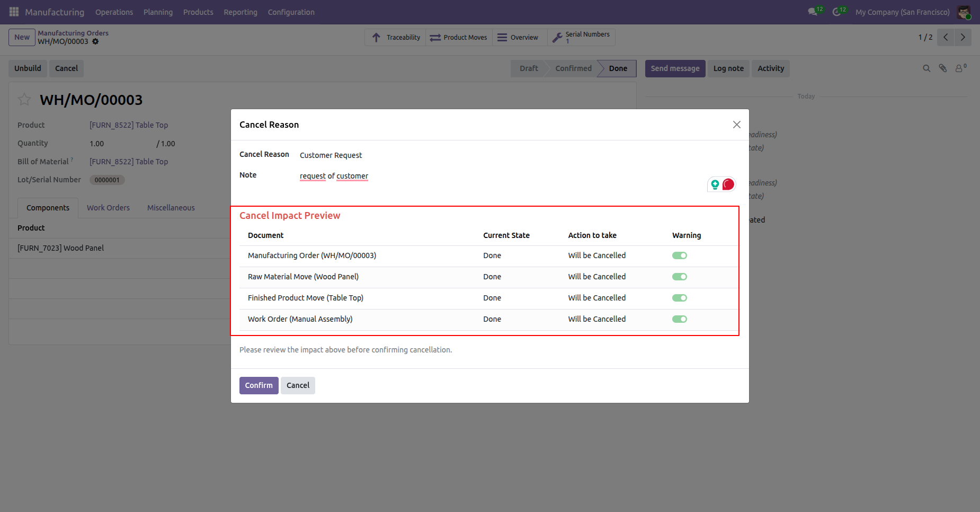Open Manufacturing Orders breadcrumb link
Image resolution: width=980 pixels, height=512 pixels.
click(73, 33)
